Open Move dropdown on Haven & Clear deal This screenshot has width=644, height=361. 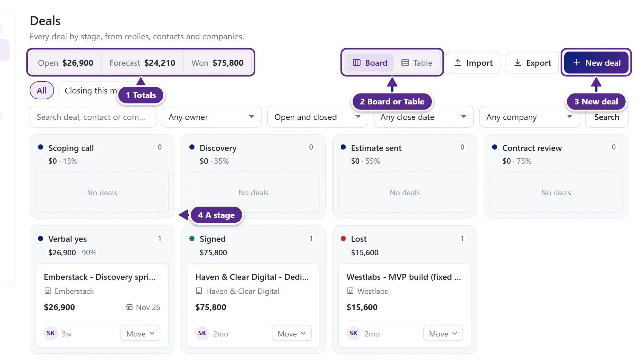pos(292,334)
